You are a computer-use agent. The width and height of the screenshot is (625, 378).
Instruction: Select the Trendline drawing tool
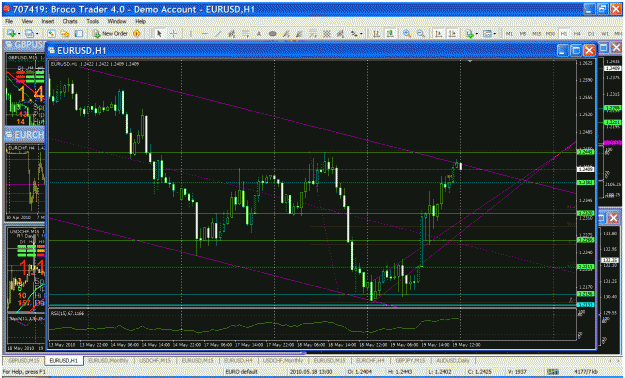click(x=218, y=33)
